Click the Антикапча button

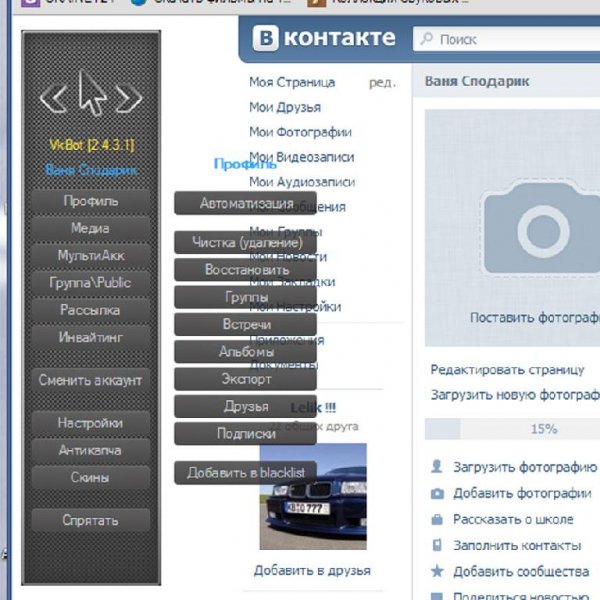91,450
